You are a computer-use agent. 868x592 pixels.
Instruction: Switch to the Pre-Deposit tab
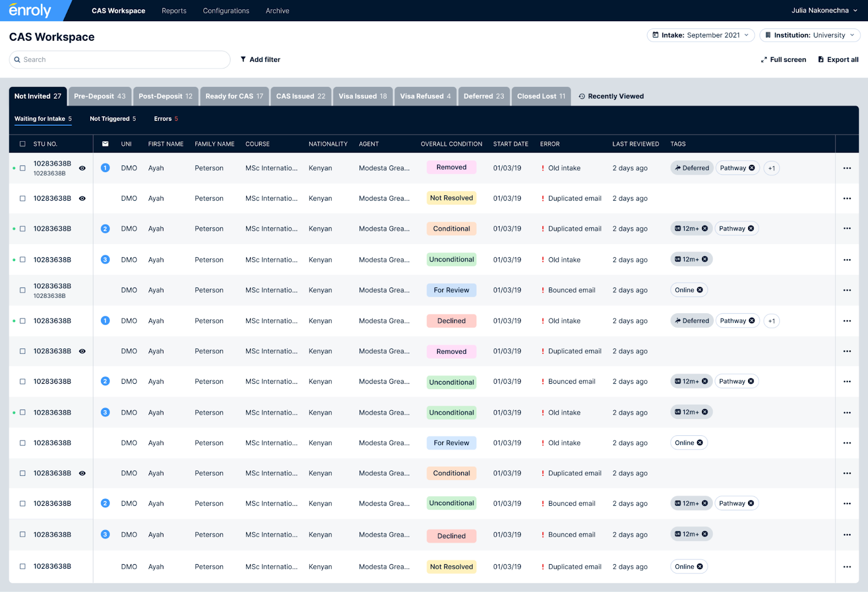(x=99, y=96)
